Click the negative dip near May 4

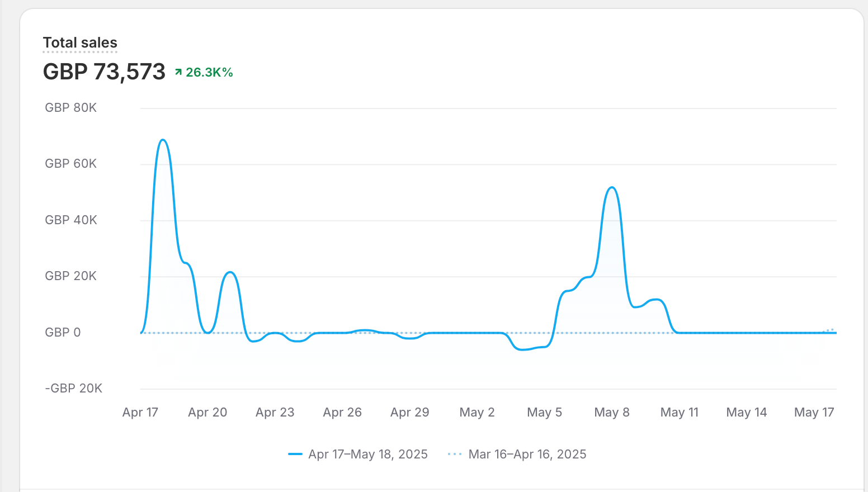point(522,349)
